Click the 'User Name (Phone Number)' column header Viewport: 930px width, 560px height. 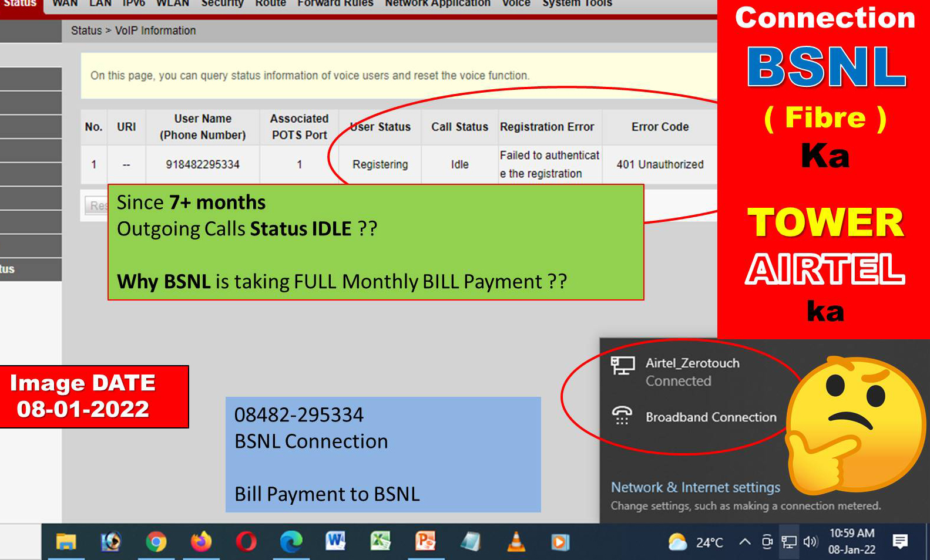coord(203,127)
